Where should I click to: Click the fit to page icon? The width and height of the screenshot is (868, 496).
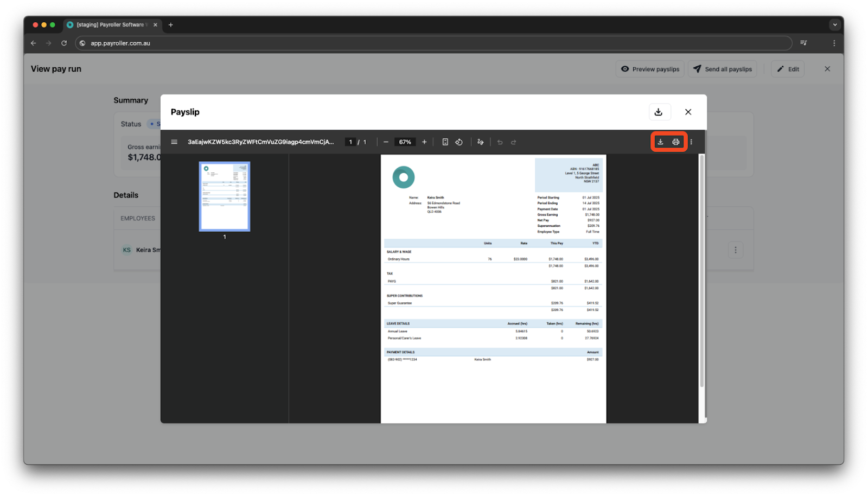tap(445, 142)
